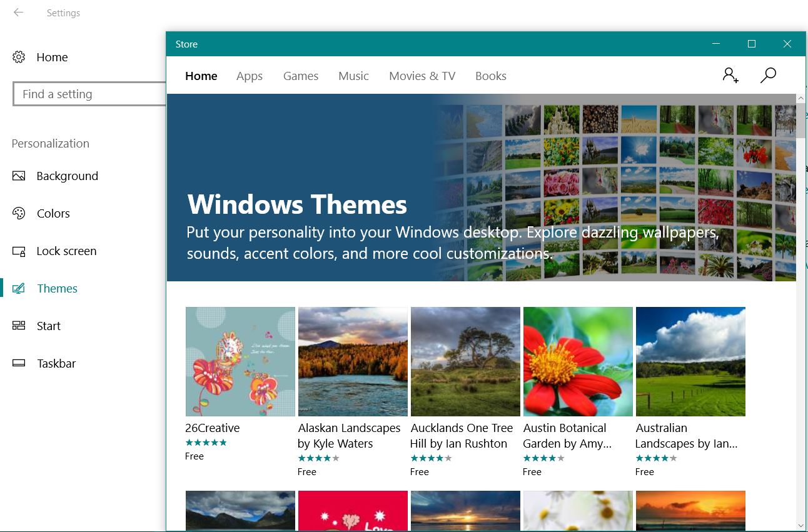Screen dimensions: 808x532
Task: Click the star rating under Australian Landscapes
Action: point(656,458)
